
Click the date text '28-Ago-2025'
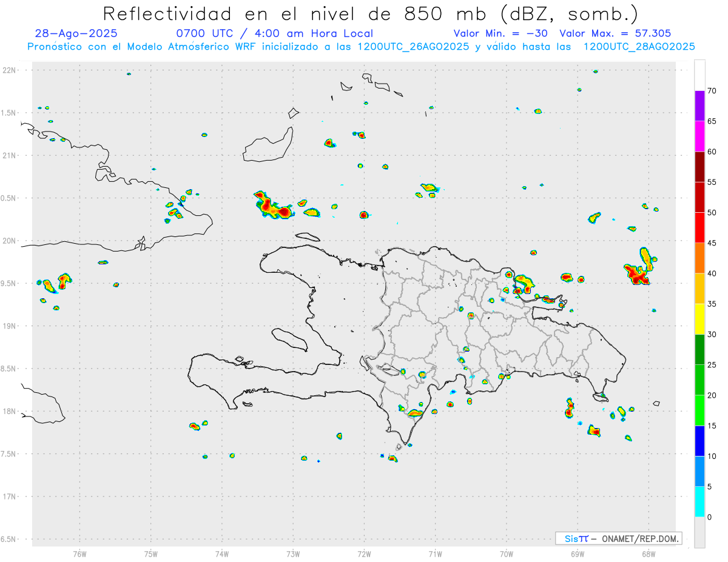click(x=76, y=34)
